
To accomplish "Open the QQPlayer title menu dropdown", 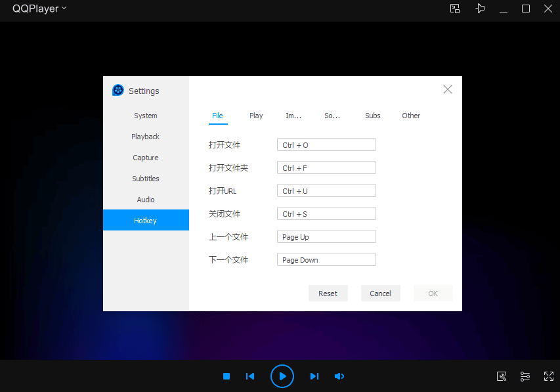I will (39, 9).
